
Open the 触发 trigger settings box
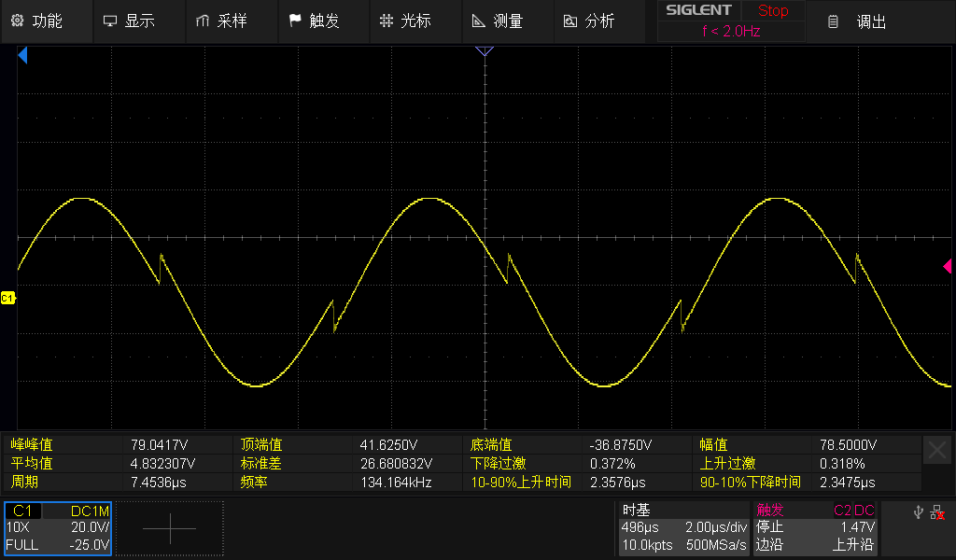point(815,527)
